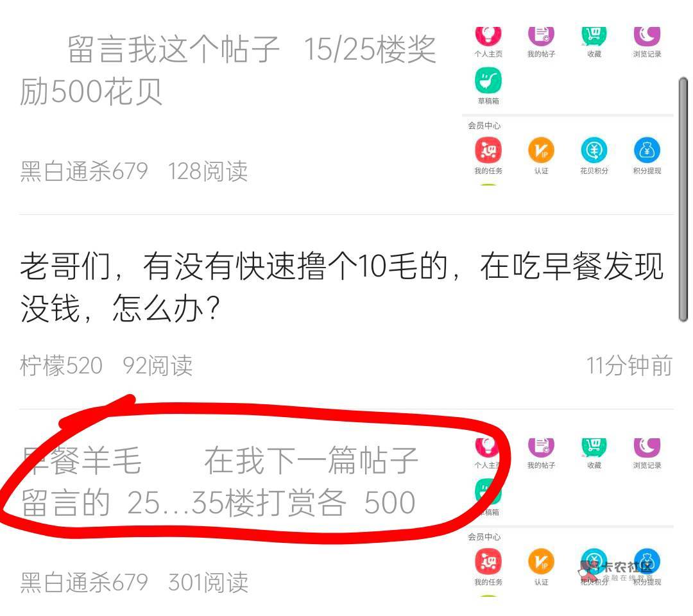This screenshot has width=693, height=616.
Task: Click the vertical scrollbar on right edge
Action: point(683,200)
